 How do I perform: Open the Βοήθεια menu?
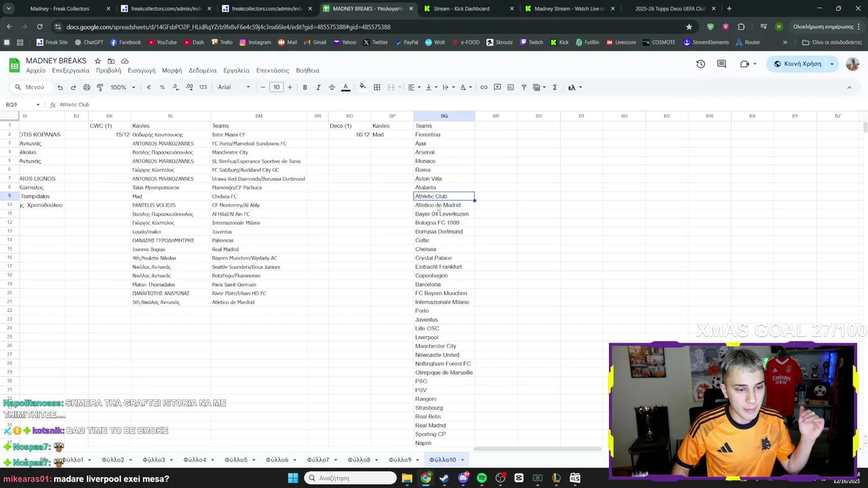[307, 70]
